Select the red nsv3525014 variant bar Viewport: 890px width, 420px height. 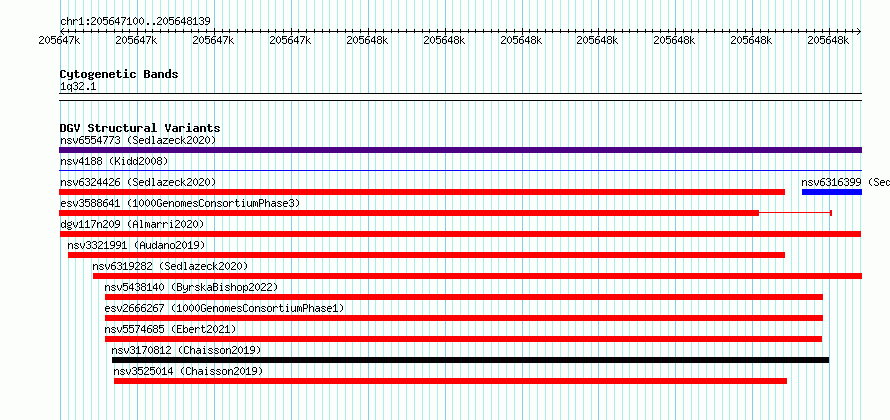[x=451, y=381]
